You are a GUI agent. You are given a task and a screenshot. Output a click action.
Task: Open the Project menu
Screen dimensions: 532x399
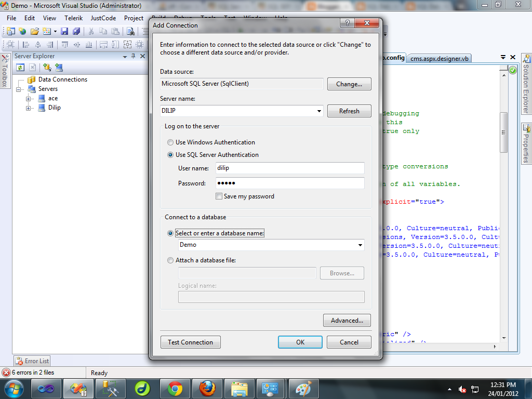tap(134, 18)
